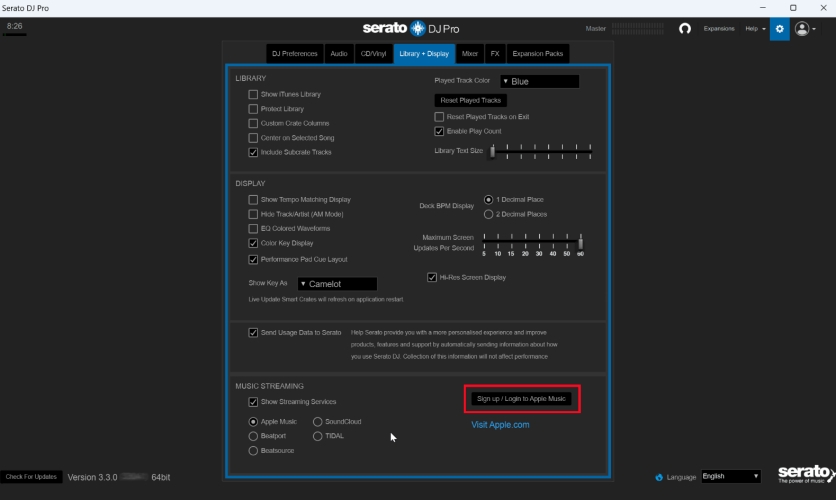Enable Reset Played Tracks on Exit
The height and width of the screenshot is (500, 836).
(x=439, y=117)
